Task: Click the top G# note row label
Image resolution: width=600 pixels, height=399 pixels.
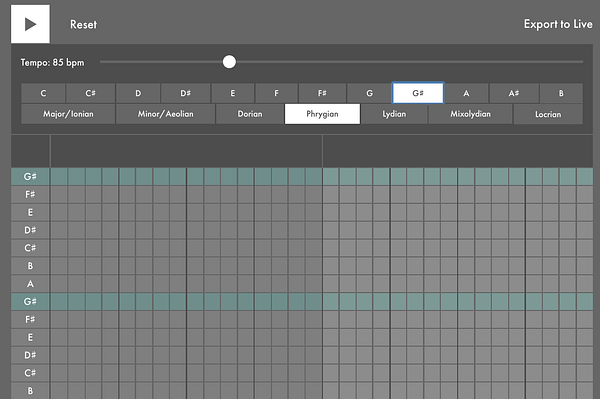Action: coord(30,177)
